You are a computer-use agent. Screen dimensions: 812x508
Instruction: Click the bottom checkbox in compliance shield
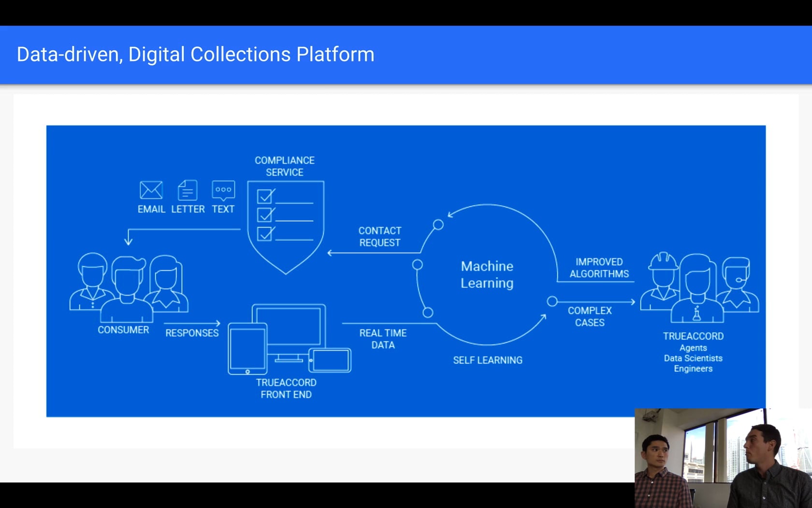(x=265, y=234)
